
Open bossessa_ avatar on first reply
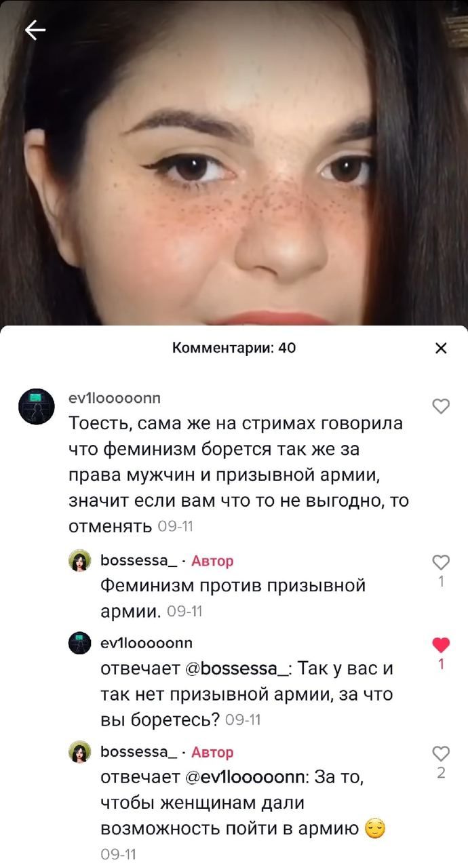point(79,561)
